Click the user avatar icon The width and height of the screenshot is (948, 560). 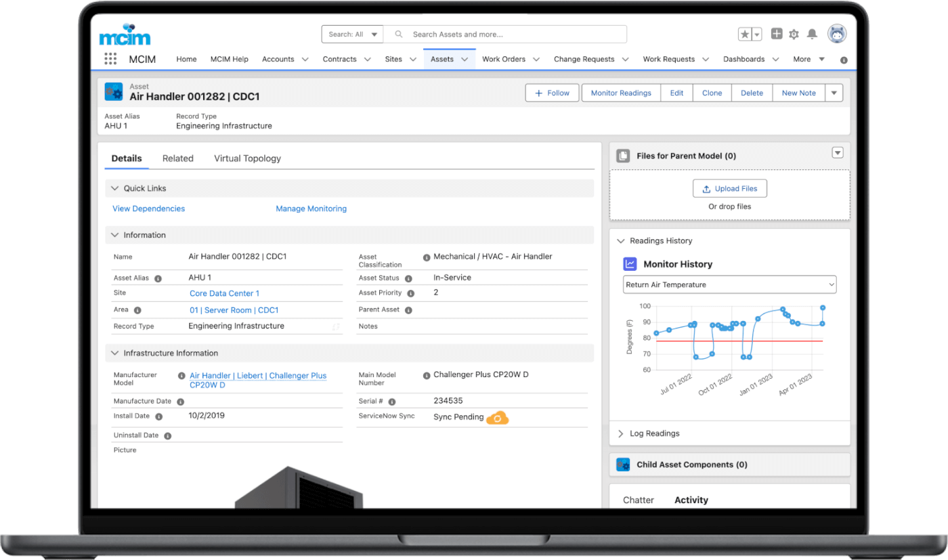[837, 34]
